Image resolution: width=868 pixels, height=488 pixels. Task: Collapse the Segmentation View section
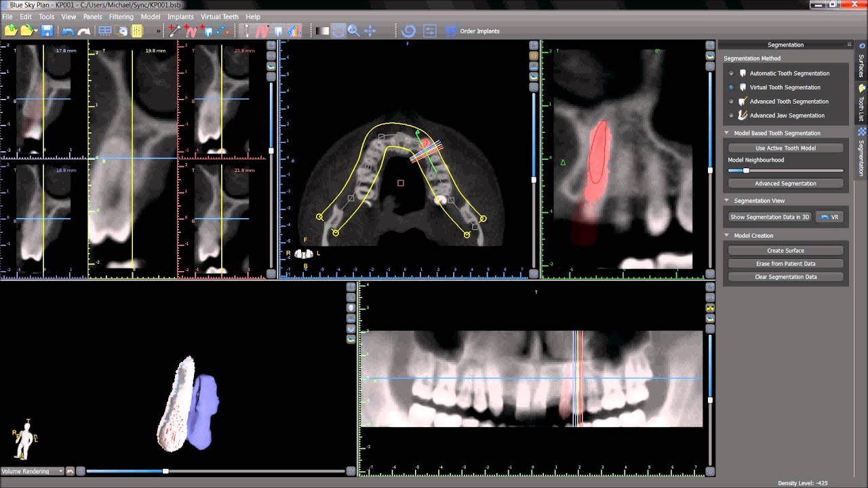tap(727, 201)
